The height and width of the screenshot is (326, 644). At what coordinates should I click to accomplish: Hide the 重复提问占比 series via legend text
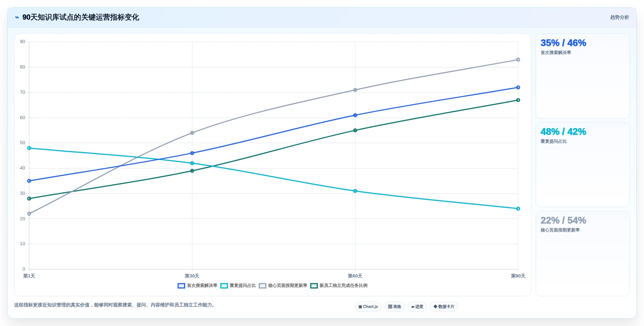click(242, 286)
